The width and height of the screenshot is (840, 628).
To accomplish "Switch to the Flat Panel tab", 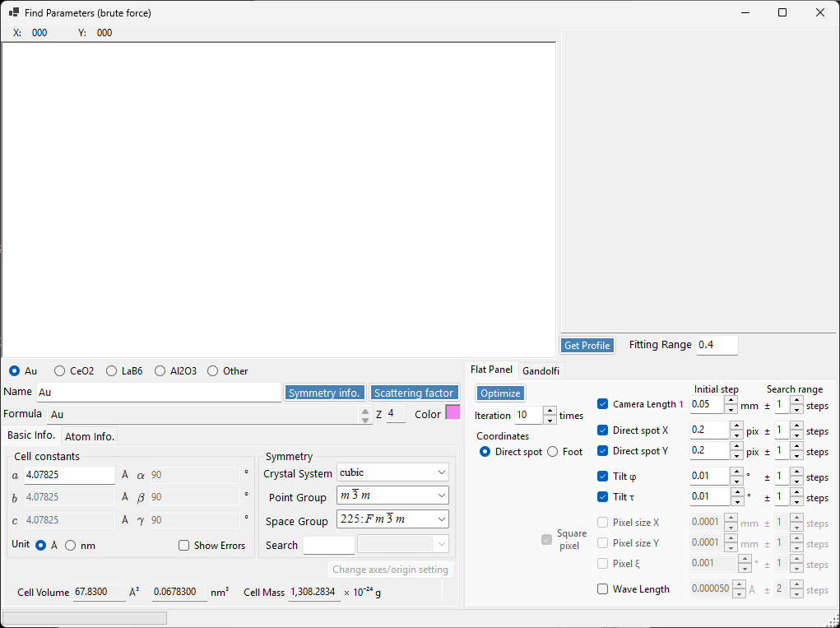I will [x=491, y=370].
